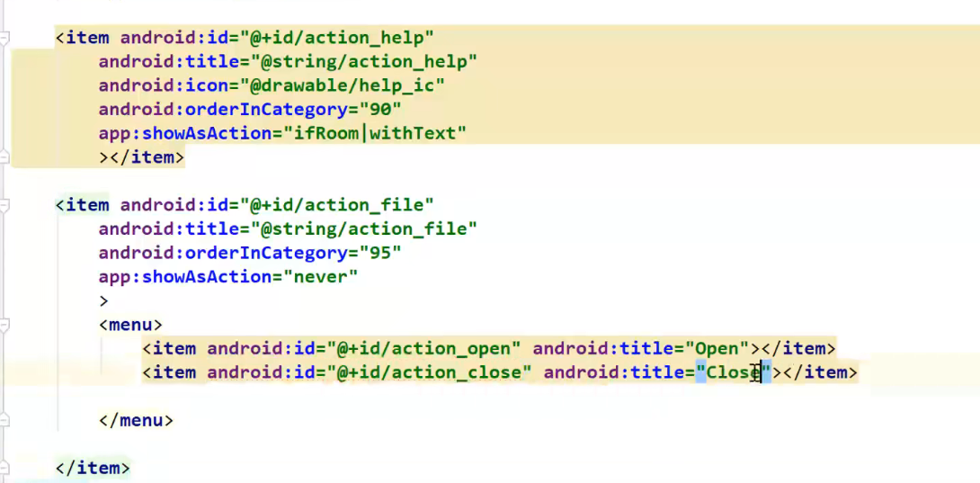Click the <item tag opening action_help
The image size is (980, 483).
(x=82, y=38)
